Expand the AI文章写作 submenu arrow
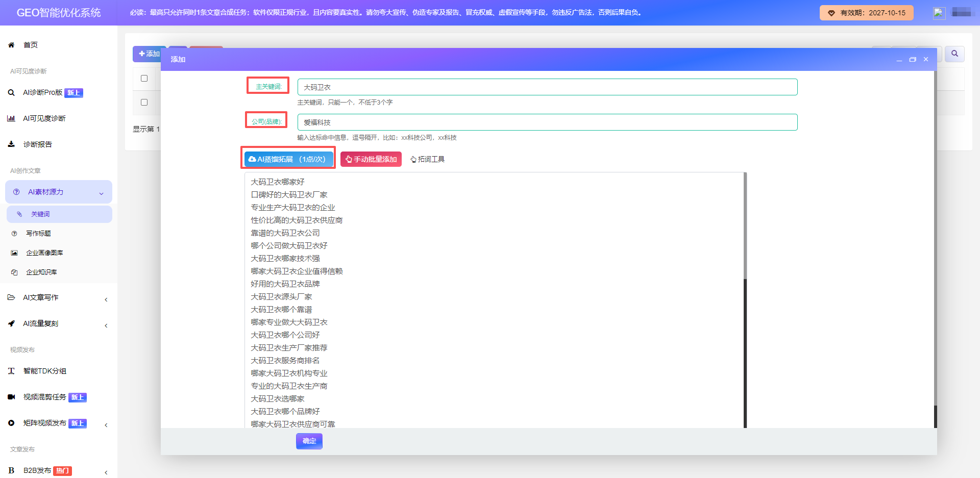Viewport: 980px width, 478px height. (106, 299)
